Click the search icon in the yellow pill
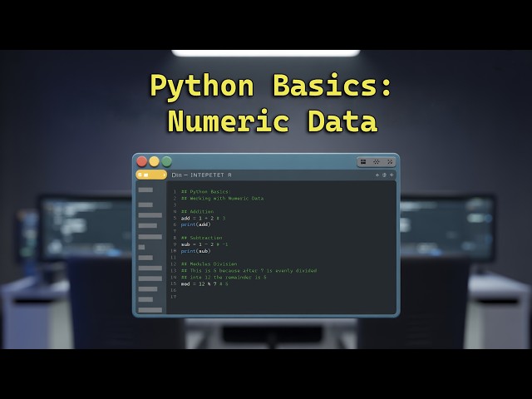Screen dimensions: 532x399 point(140,175)
